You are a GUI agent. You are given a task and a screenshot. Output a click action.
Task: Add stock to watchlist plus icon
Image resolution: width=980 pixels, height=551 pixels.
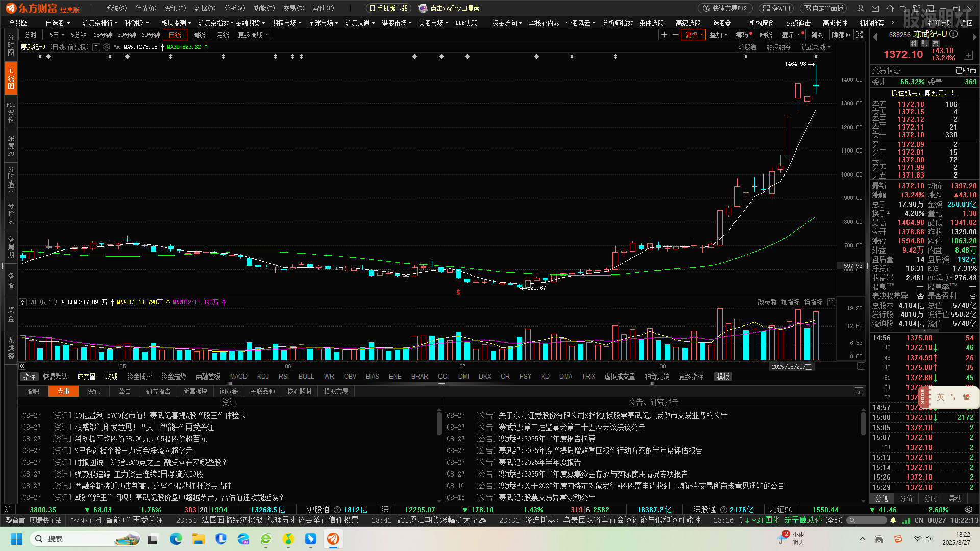click(x=968, y=55)
